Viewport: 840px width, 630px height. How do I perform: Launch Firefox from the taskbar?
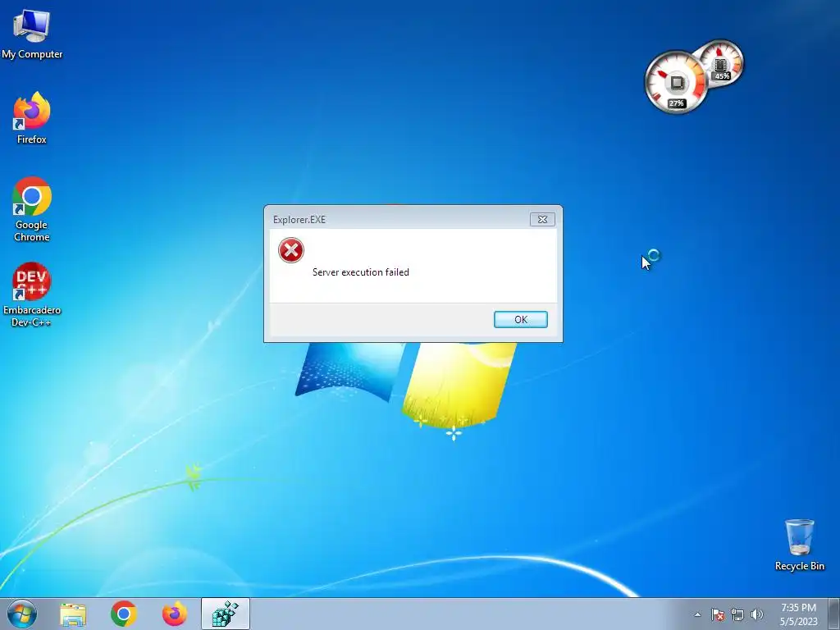(x=175, y=614)
